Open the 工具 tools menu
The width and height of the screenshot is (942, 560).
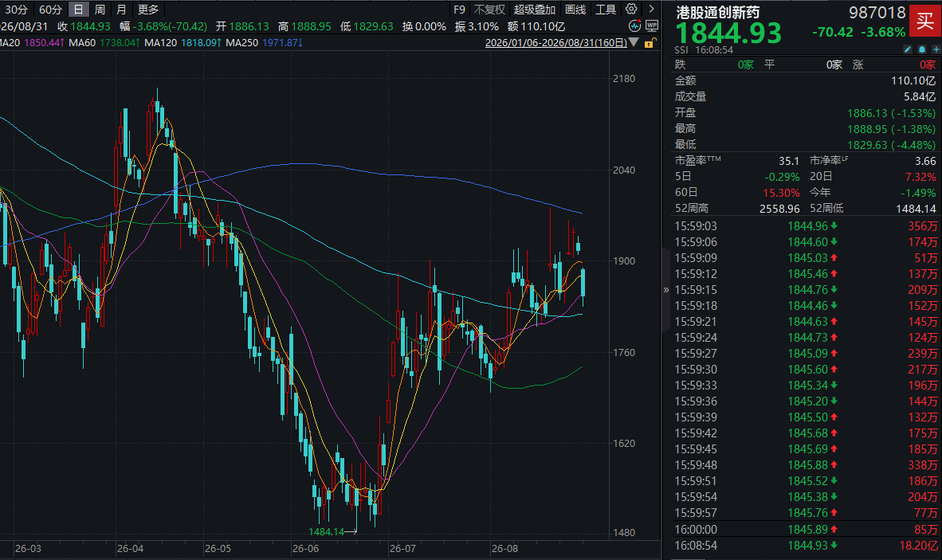(x=606, y=9)
